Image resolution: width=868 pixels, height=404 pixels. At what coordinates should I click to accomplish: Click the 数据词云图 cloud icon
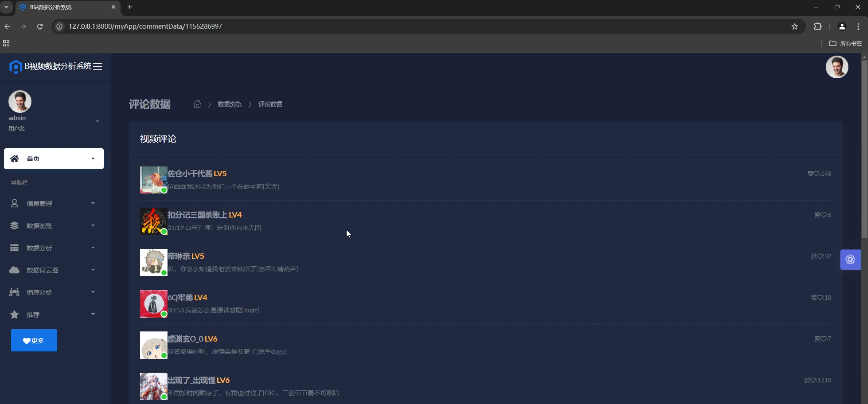(14, 270)
